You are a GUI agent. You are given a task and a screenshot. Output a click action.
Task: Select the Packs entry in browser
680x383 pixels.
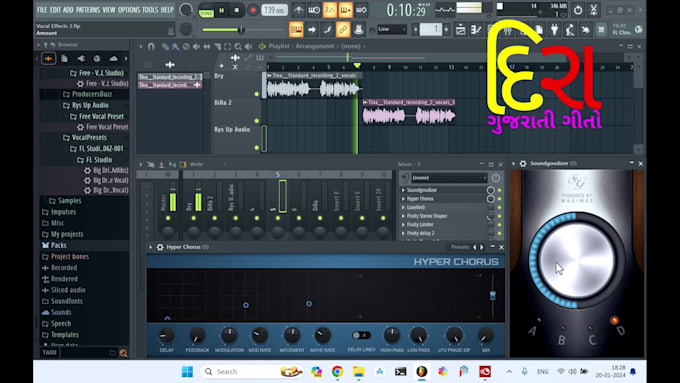(x=54, y=245)
